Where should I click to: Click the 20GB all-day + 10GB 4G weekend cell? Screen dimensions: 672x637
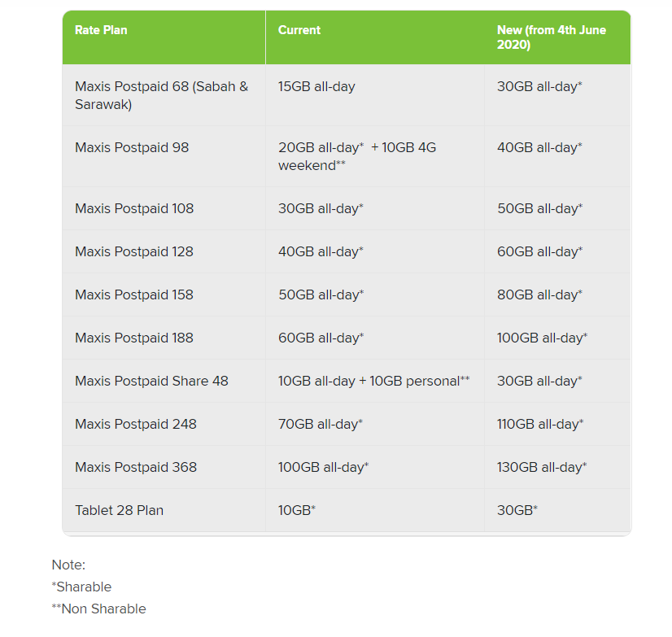356,156
